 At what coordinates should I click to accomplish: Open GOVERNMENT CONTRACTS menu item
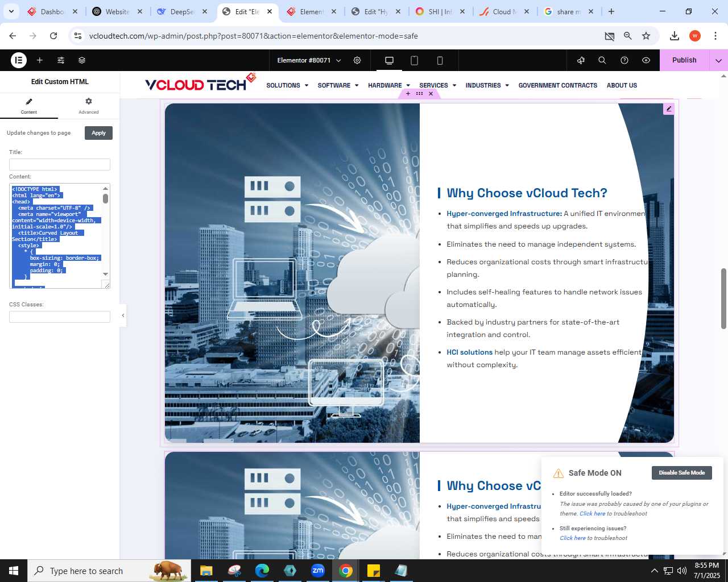click(x=558, y=85)
